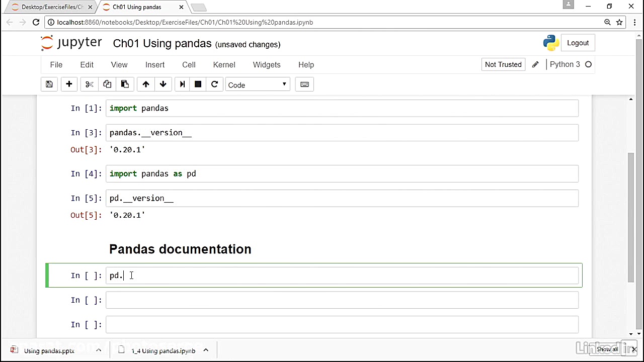Click the browser address bar URL
Image resolution: width=644 pixels, height=362 pixels.
coord(185,22)
